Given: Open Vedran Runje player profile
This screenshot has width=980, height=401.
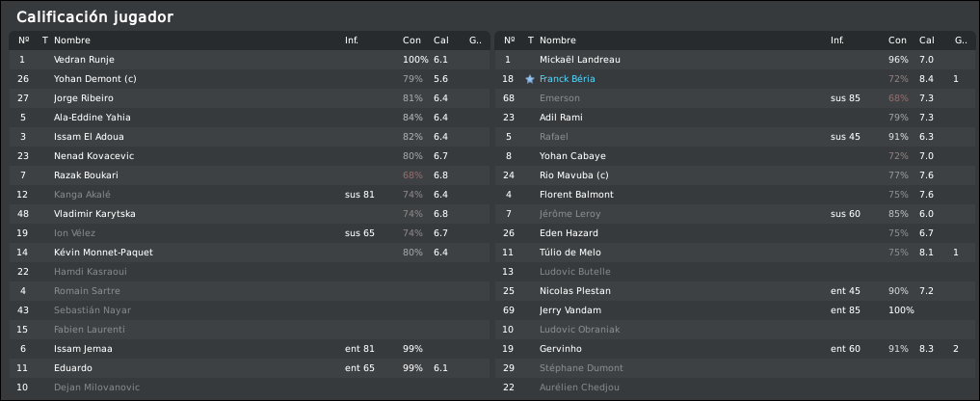Looking at the screenshot, I should (84, 60).
